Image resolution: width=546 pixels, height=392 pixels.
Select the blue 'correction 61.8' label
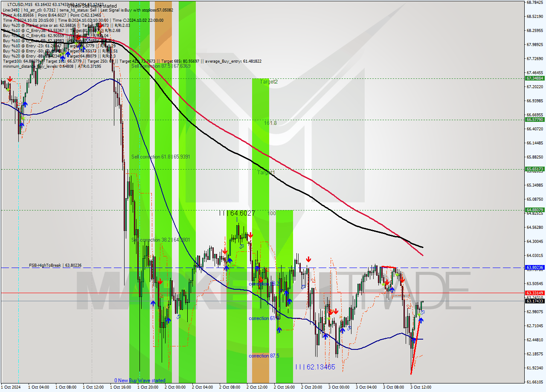click(264, 318)
